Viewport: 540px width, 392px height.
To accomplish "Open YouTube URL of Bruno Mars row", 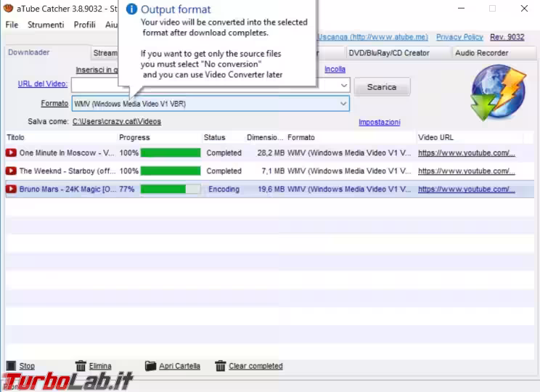I will click(467, 189).
